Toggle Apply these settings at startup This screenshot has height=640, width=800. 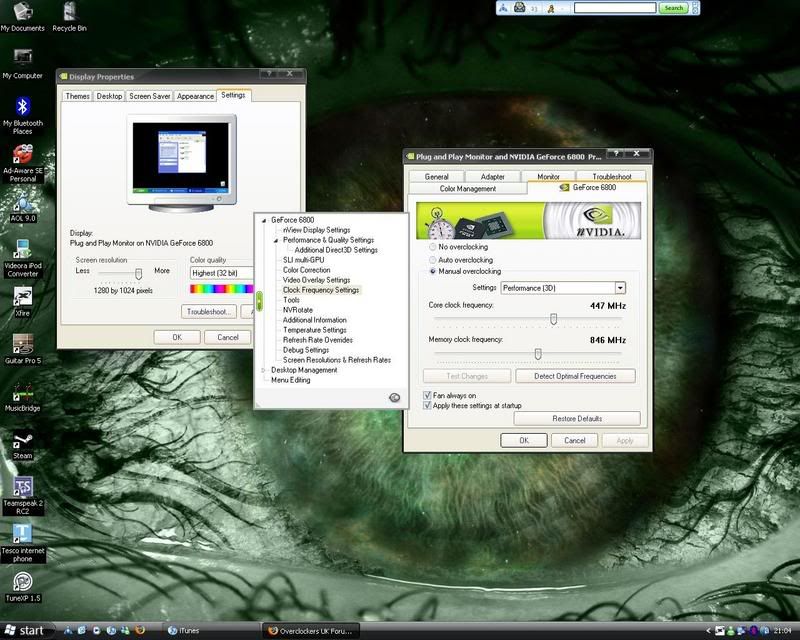click(x=425, y=408)
